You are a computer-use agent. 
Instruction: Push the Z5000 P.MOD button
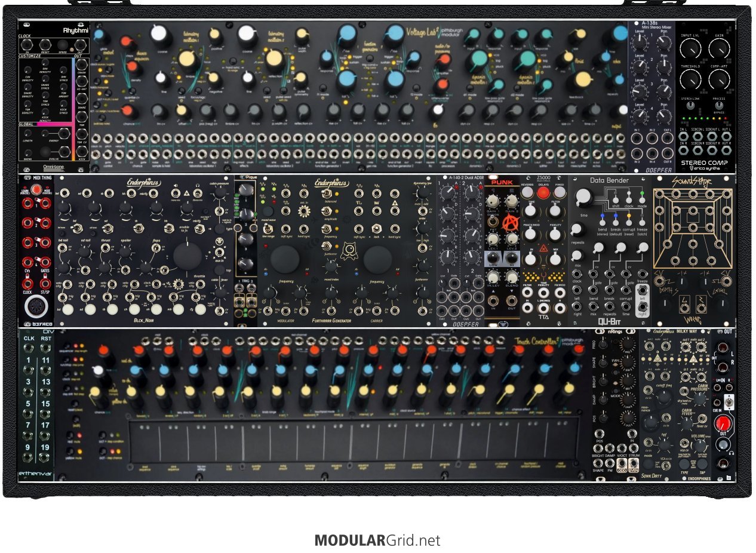click(560, 192)
